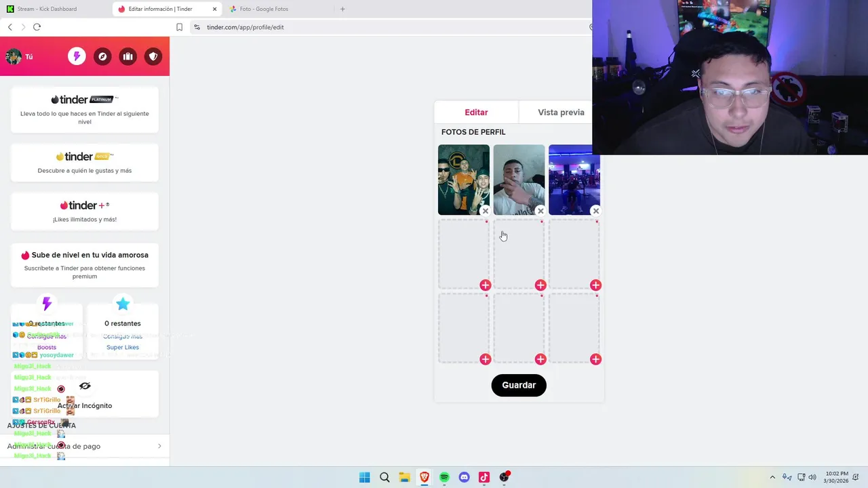Switch to the Editar tab
868x488 pixels.
click(476, 113)
